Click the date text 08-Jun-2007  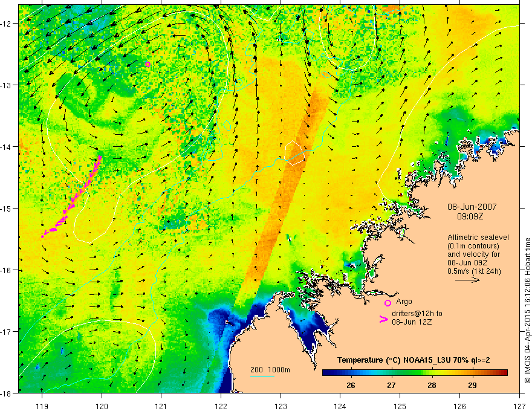pos(472,207)
